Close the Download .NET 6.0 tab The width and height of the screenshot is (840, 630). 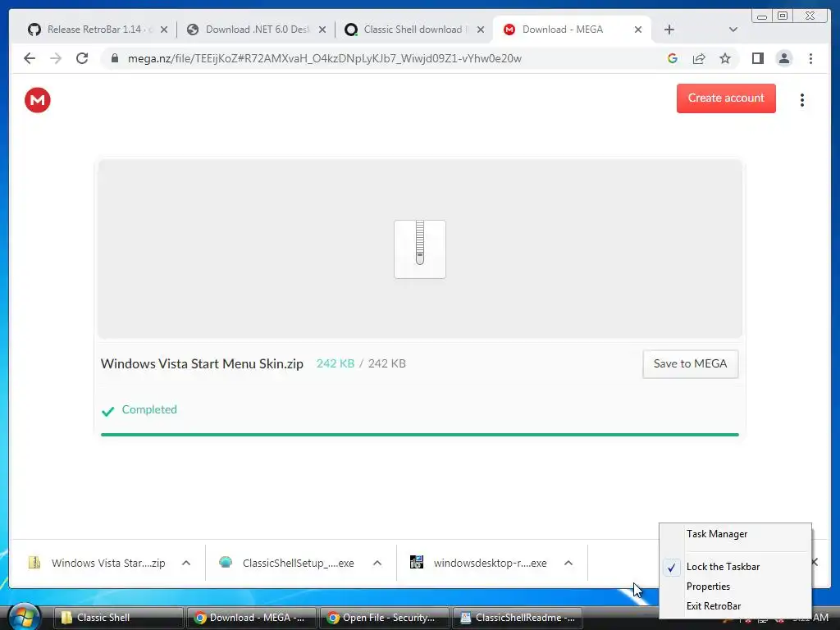322,30
